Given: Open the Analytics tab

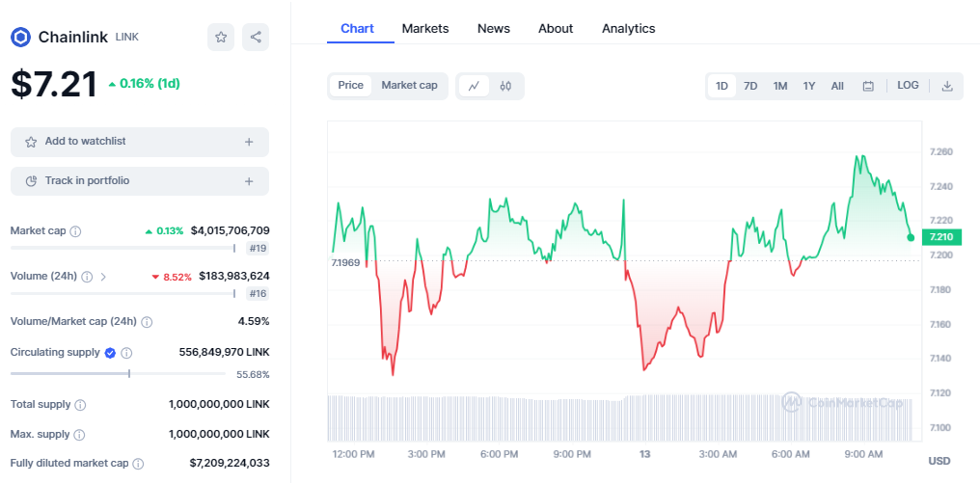Looking at the screenshot, I should 628,29.
